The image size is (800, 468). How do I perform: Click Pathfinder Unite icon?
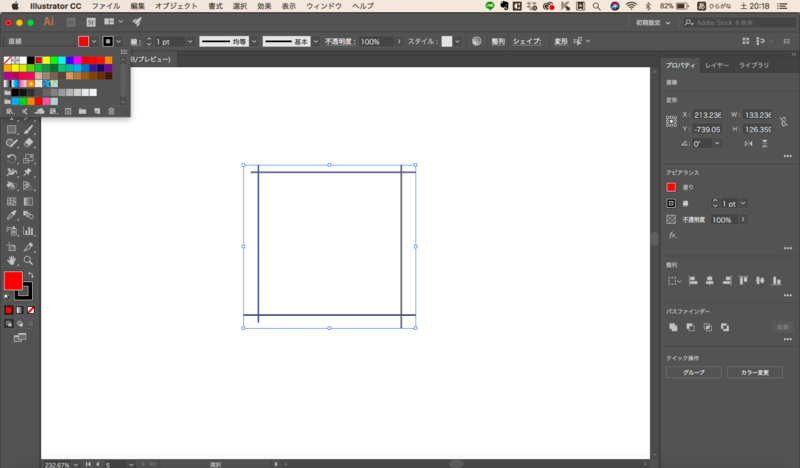pyautogui.click(x=673, y=327)
